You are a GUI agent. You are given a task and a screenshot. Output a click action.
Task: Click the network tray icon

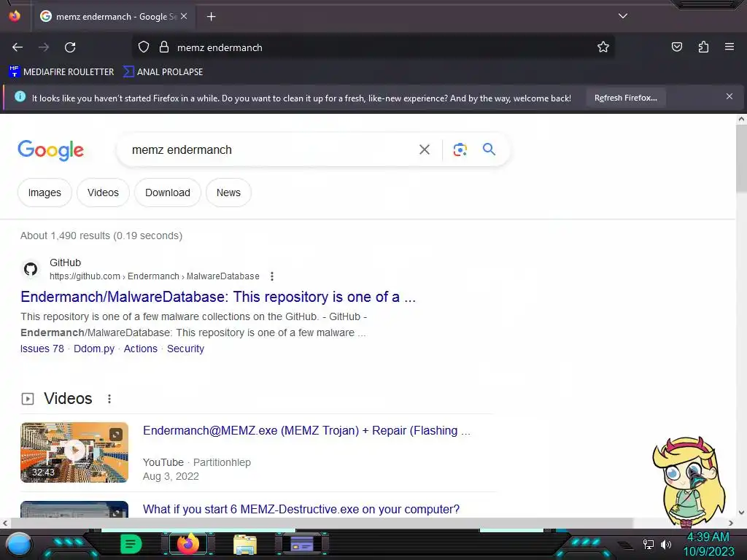[648, 544]
